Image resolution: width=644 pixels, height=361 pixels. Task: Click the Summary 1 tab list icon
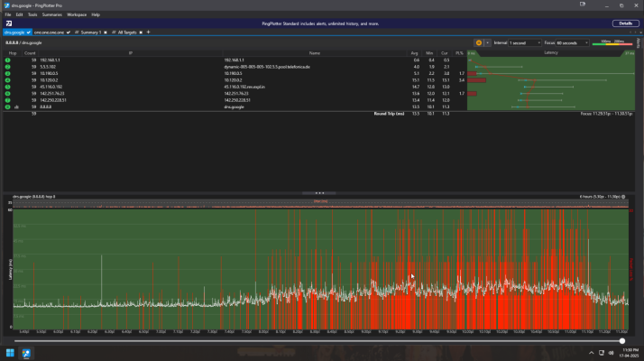click(77, 32)
